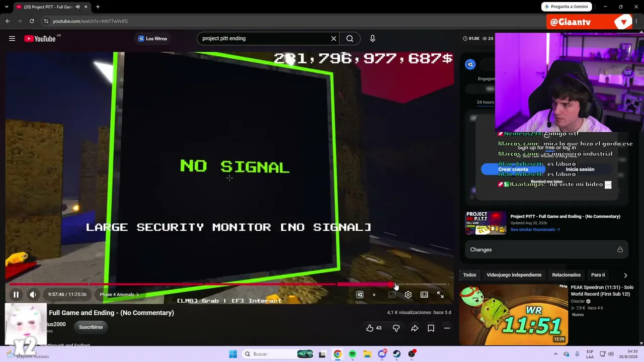Select the 'Relacionados' chip

(566, 275)
